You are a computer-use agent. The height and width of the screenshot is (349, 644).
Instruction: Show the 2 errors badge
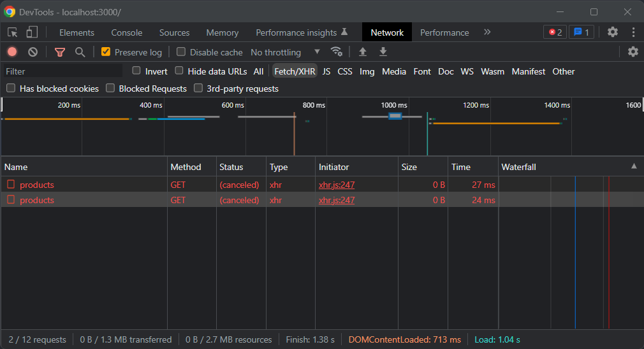click(x=555, y=32)
